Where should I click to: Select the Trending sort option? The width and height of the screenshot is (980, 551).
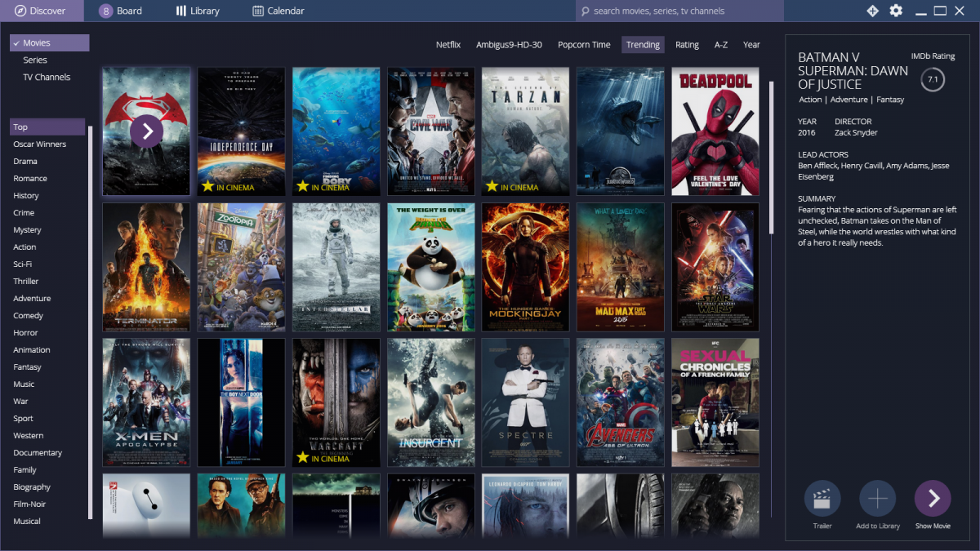[x=643, y=45]
